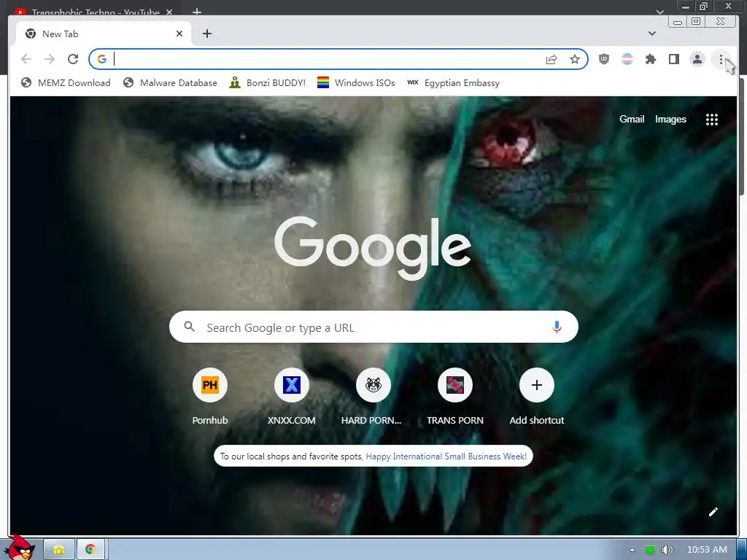
Task: Go back with the back arrow
Action: coord(26,59)
